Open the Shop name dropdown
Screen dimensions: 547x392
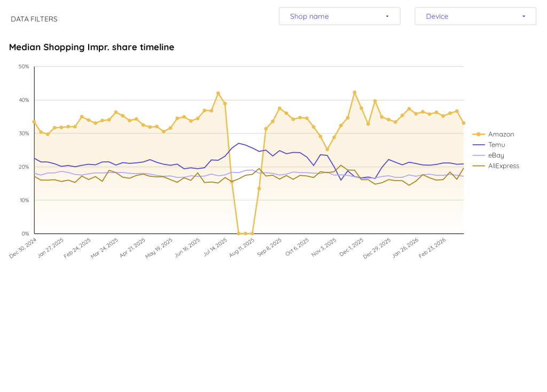[339, 16]
